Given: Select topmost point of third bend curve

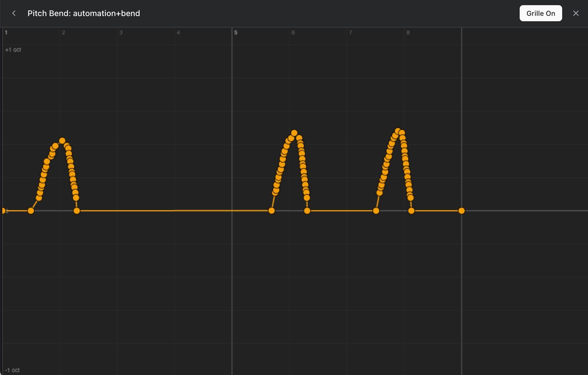Looking at the screenshot, I should pyautogui.click(x=398, y=131).
